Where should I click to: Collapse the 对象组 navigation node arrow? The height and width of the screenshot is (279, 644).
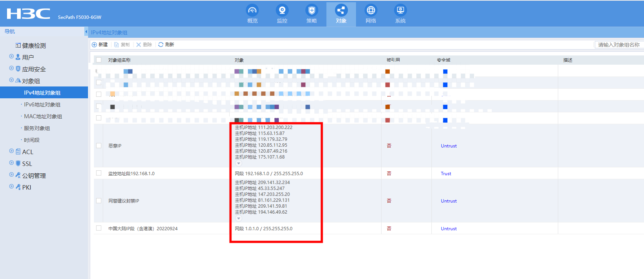click(x=11, y=80)
